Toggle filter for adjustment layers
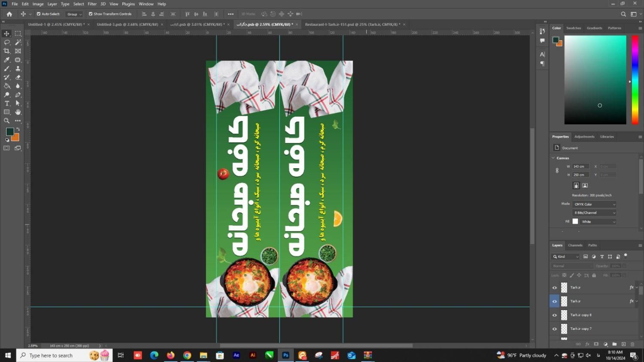The width and height of the screenshot is (644, 362). click(x=594, y=256)
